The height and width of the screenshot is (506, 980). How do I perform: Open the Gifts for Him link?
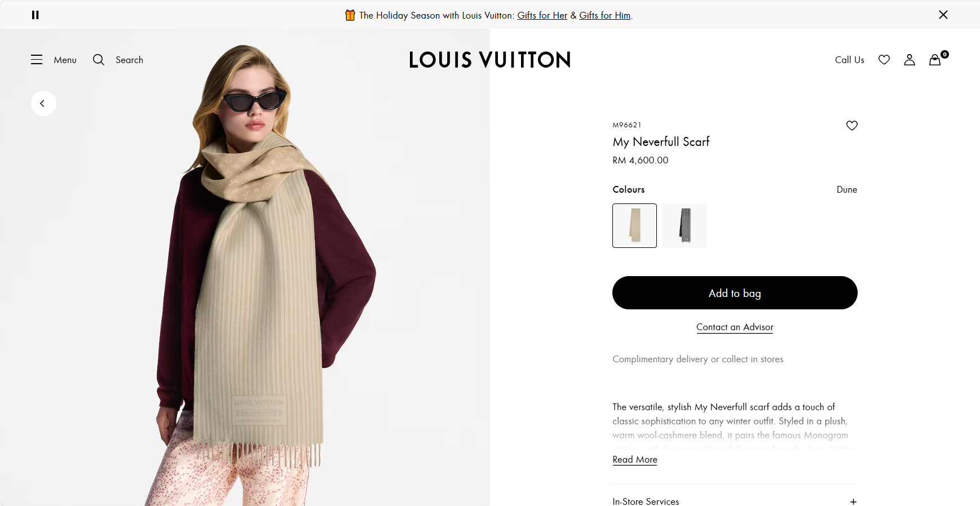pyautogui.click(x=604, y=15)
